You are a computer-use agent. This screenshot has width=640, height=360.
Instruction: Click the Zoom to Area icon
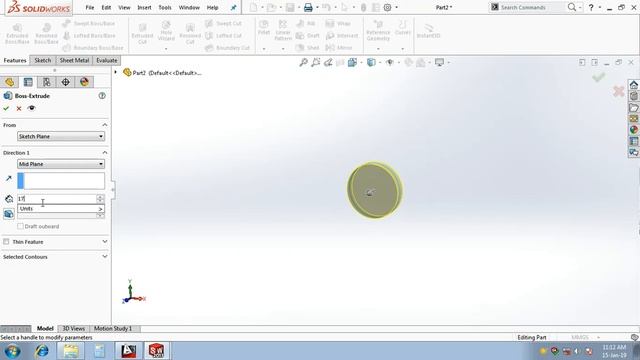pos(316,62)
